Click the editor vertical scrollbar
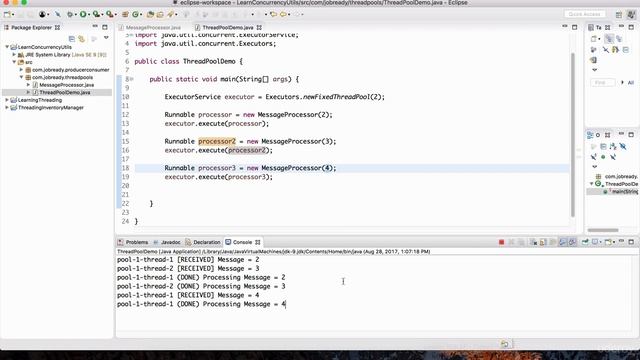This screenshot has height=360, width=640. pyautogui.click(x=573, y=135)
